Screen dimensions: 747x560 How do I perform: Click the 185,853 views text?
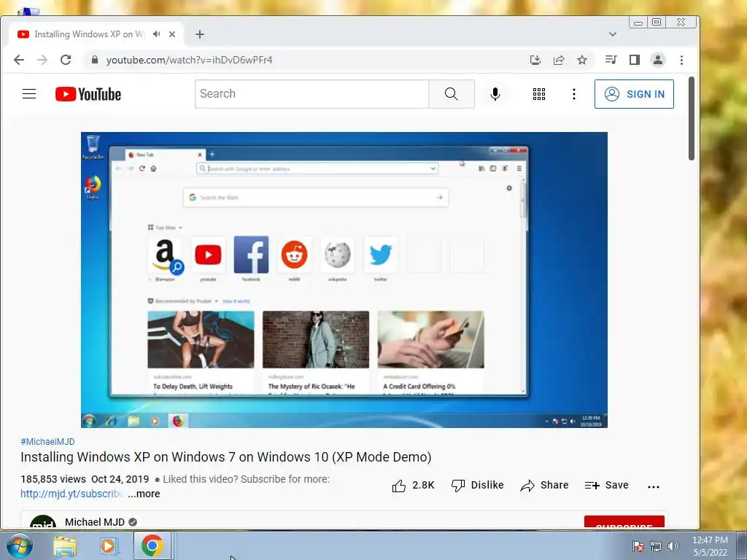pos(53,479)
